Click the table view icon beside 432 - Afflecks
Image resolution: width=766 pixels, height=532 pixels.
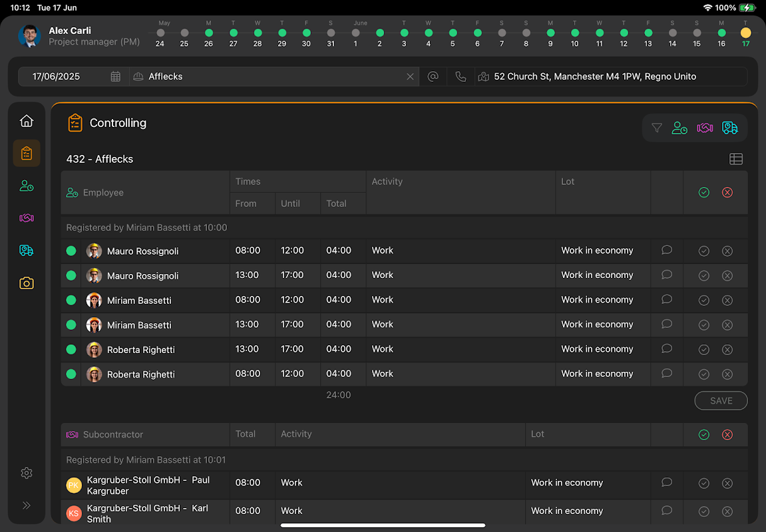coord(735,159)
